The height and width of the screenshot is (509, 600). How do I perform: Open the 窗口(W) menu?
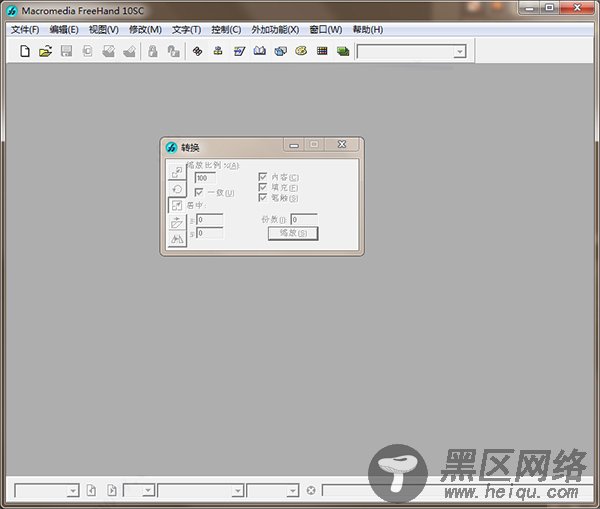[326, 30]
